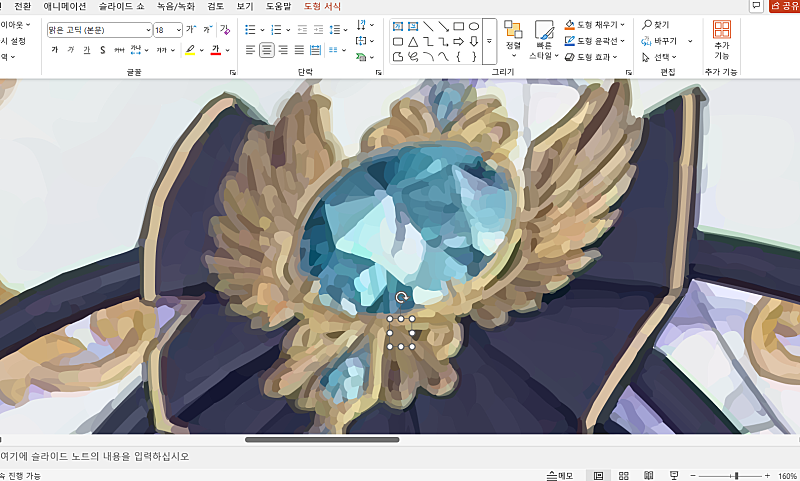Open 녹음/녹화 ribbon tab
The height and width of the screenshot is (481, 800).
(176, 6)
